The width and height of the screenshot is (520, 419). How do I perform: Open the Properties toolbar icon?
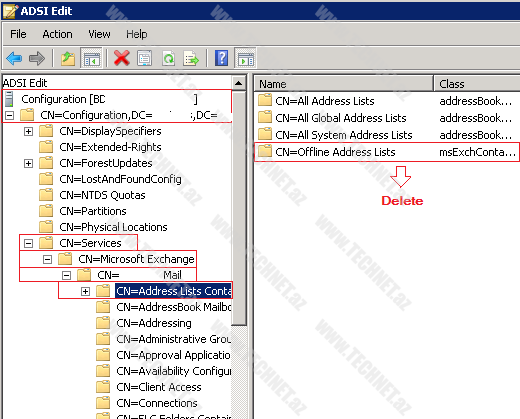pyautogui.click(x=144, y=58)
